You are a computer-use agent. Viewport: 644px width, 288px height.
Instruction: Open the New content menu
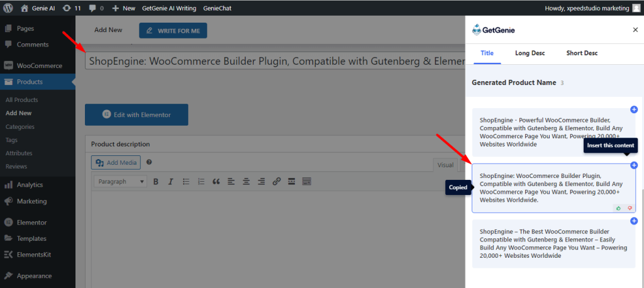tap(123, 8)
